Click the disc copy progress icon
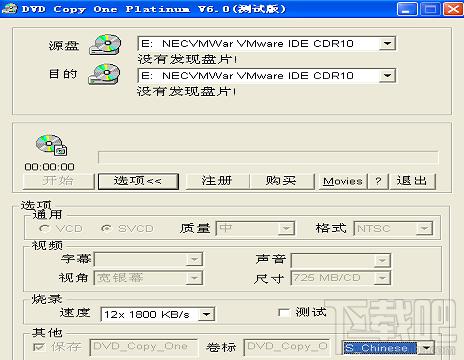 [x=52, y=145]
